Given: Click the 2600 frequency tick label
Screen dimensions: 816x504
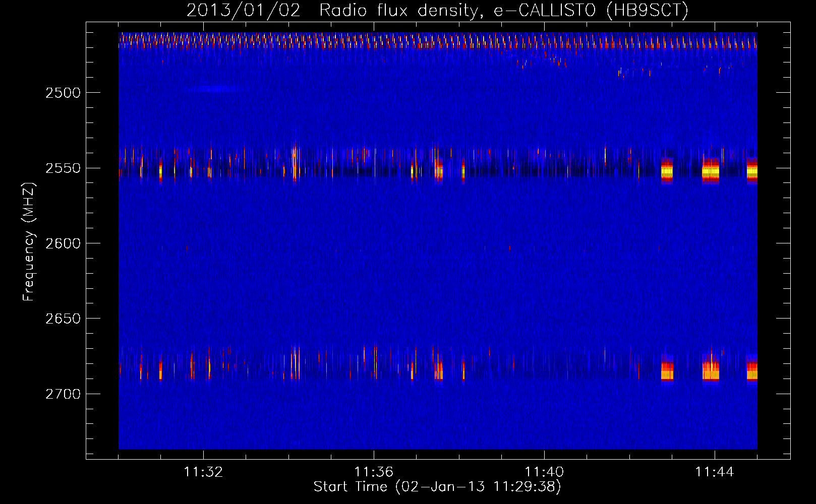Looking at the screenshot, I should [63, 243].
